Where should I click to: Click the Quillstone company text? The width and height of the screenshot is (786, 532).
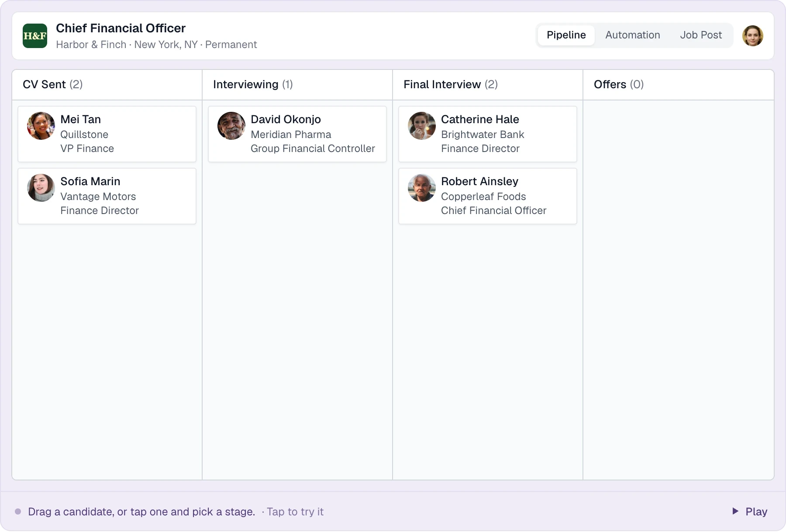[84, 135]
